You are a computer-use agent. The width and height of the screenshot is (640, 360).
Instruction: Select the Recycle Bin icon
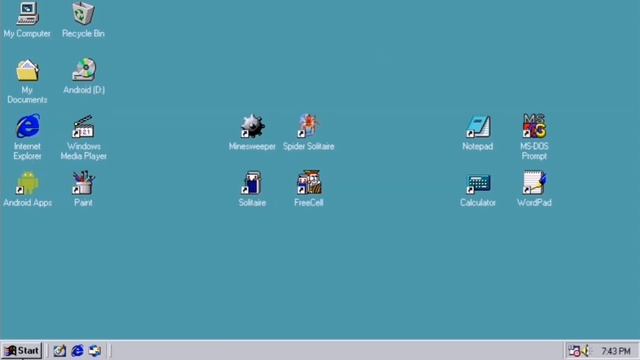[x=83, y=13]
